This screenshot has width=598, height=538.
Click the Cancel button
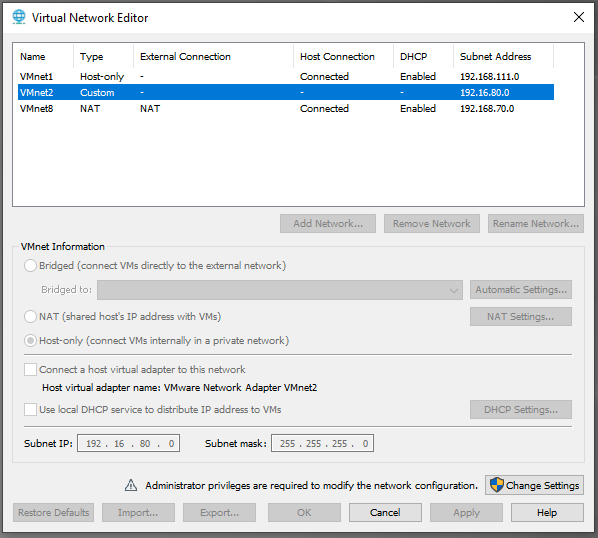385,512
